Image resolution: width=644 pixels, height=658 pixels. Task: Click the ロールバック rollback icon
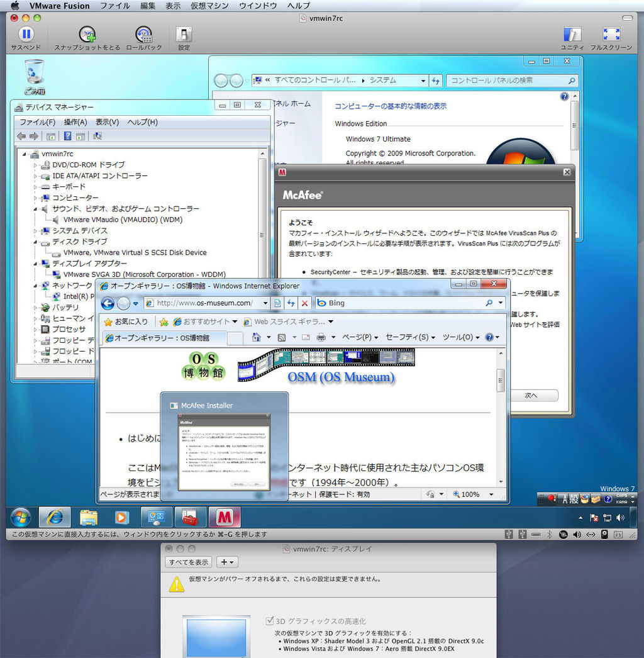144,35
